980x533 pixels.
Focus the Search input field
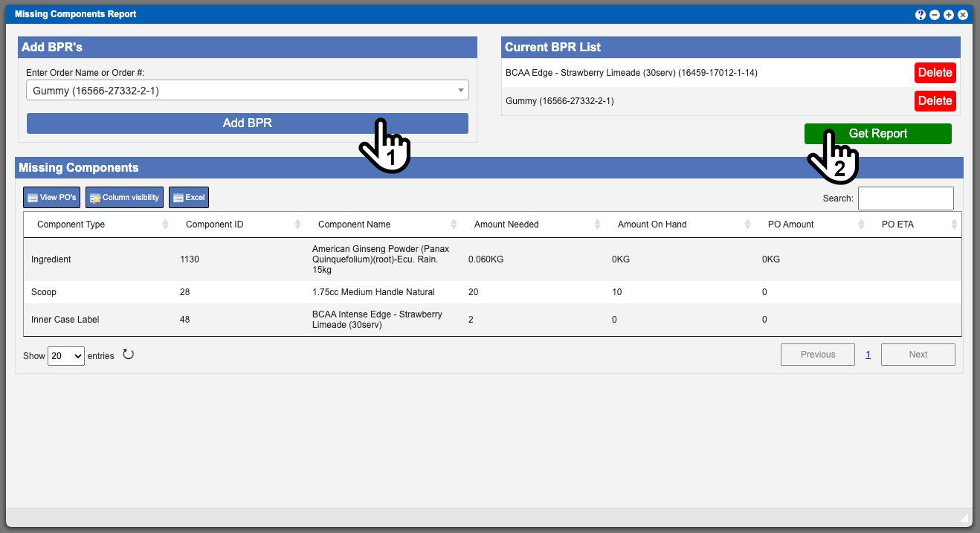(906, 198)
